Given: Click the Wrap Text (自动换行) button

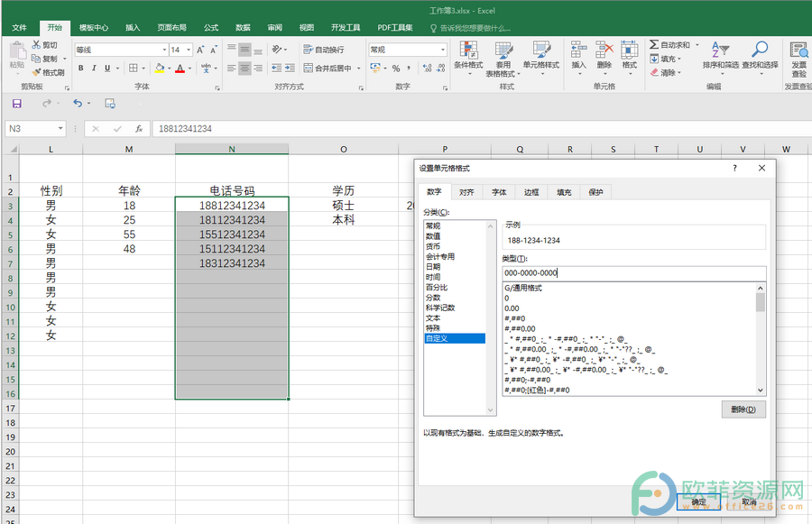Looking at the screenshot, I should [x=324, y=50].
